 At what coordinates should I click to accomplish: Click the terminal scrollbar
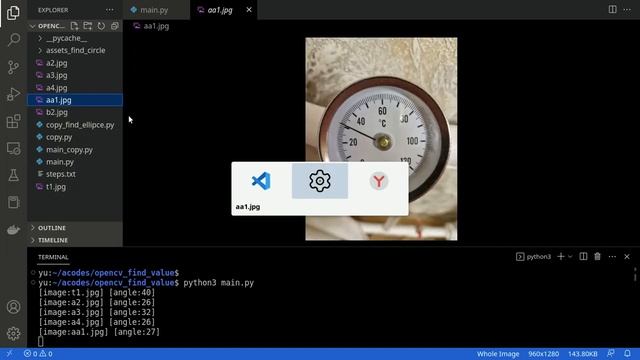click(635, 274)
